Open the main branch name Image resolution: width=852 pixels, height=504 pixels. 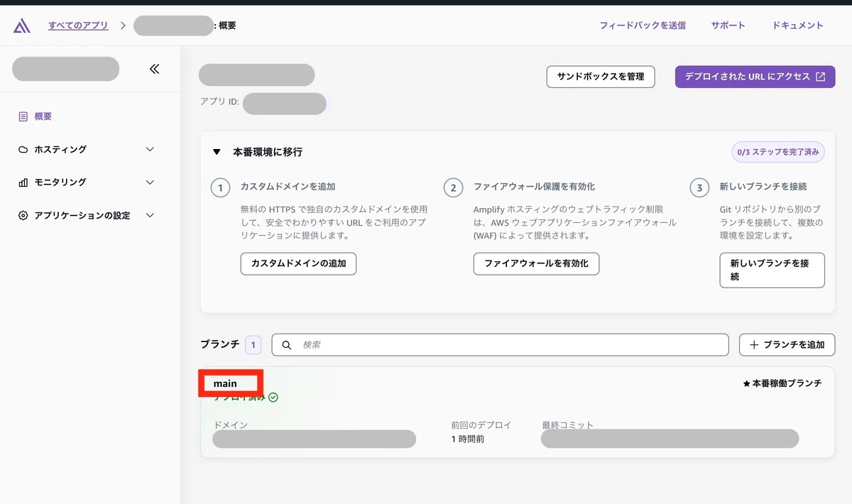[x=225, y=383]
